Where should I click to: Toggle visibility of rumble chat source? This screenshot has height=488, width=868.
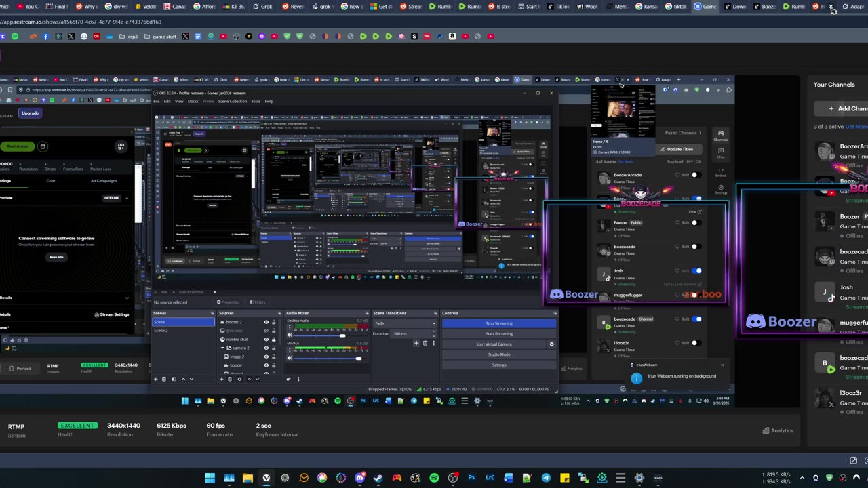(x=266, y=340)
